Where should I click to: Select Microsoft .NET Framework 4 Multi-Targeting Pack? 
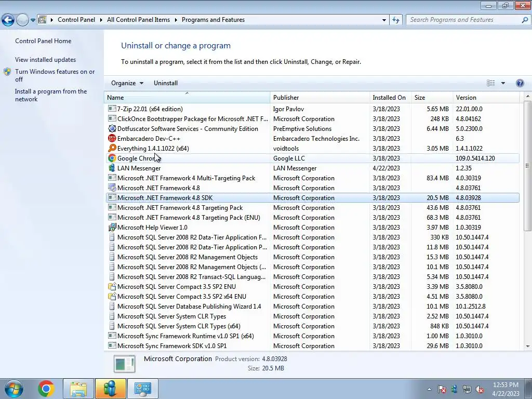pyautogui.click(x=312, y=178)
